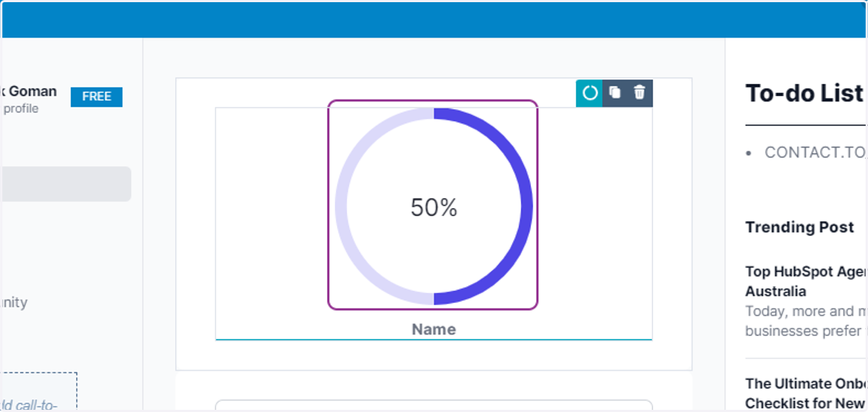Image resolution: width=868 pixels, height=412 pixels.
Task: Open the Top HubSpot Australia post link
Action: pos(806,281)
